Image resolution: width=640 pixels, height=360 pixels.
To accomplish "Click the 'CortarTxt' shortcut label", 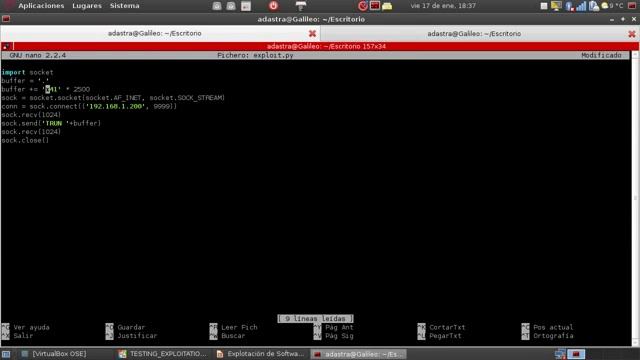I will click(x=447, y=327).
